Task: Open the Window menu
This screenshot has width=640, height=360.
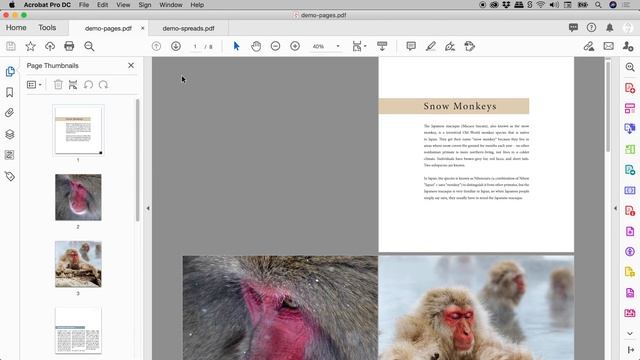Action: point(171,5)
